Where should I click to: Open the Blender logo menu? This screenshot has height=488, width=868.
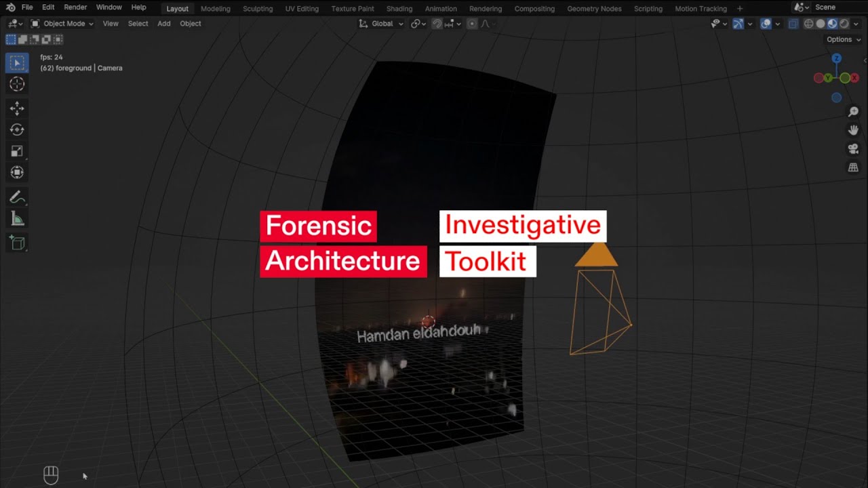click(x=9, y=7)
